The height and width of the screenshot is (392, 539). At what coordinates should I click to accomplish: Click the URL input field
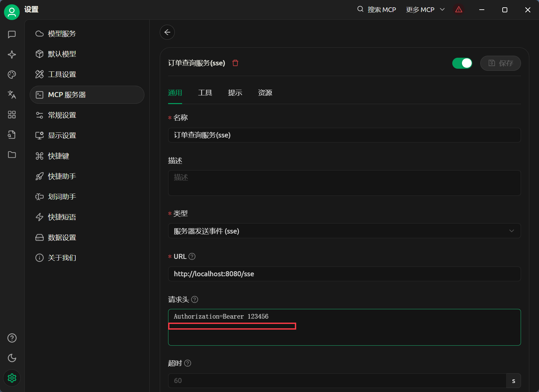click(344, 274)
